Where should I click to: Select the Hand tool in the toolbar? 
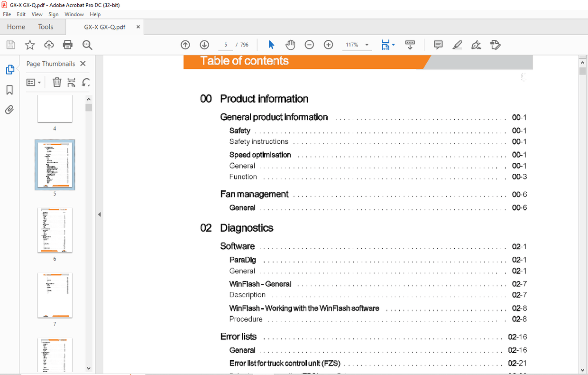(x=290, y=44)
